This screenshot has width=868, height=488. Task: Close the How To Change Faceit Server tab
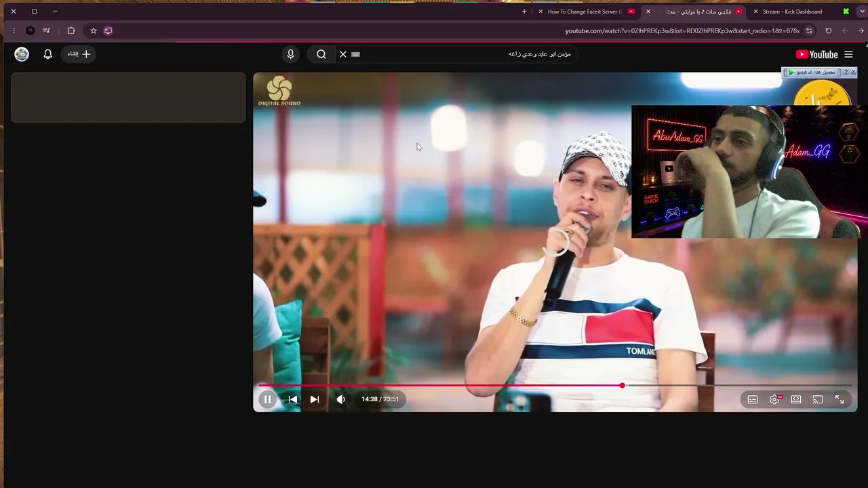click(540, 12)
